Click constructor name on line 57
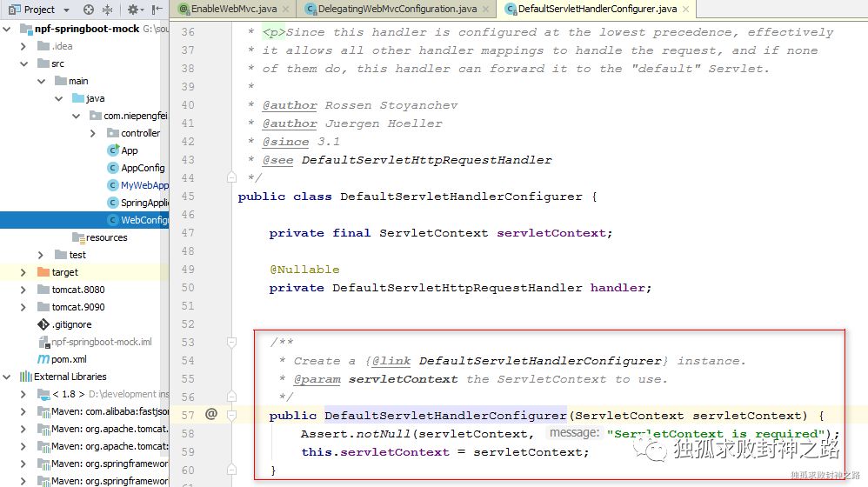Image resolution: width=868 pixels, height=487 pixels. [x=445, y=416]
